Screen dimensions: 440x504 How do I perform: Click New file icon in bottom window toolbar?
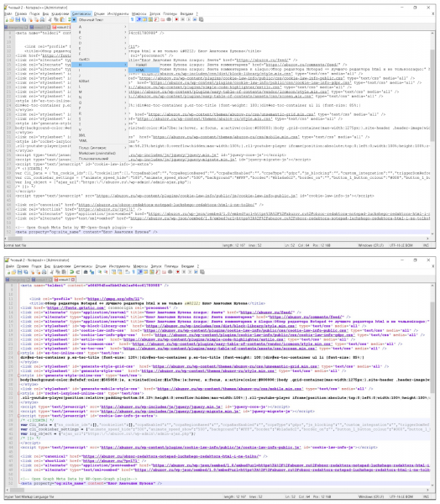pyautogui.click(x=8, y=272)
